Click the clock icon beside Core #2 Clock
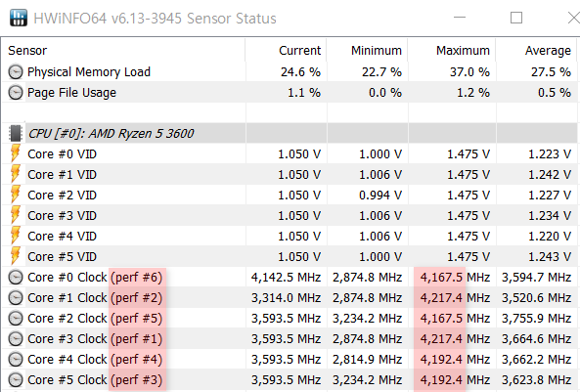This screenshot has height=392, width=580. (16, 319)
